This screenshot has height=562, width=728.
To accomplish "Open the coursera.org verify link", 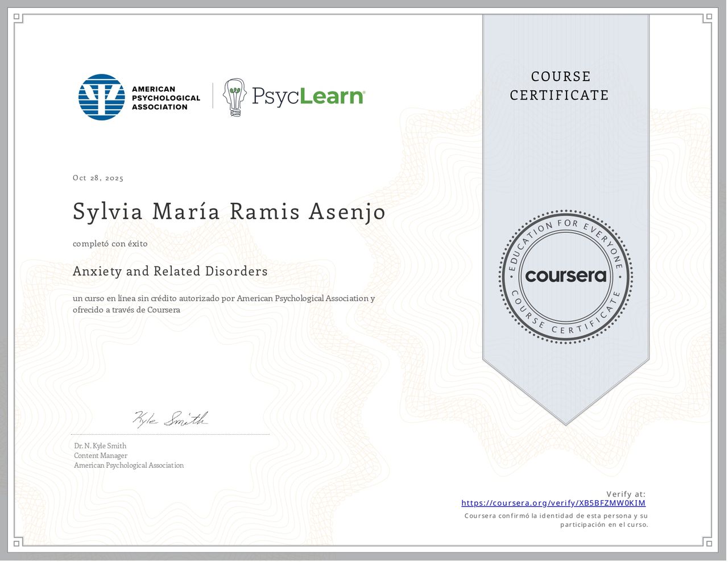I will coord(553,503).
